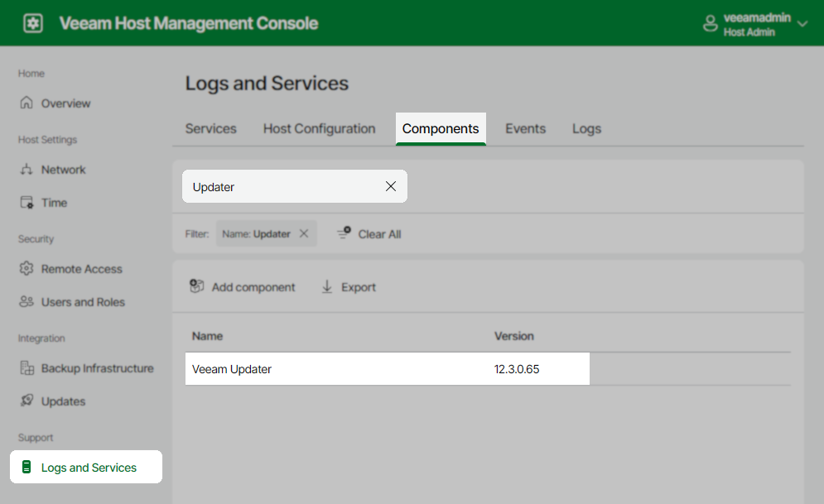Sort by the Name column header
The height and width of the screenshot is (504, 824).
click(207, 336)
